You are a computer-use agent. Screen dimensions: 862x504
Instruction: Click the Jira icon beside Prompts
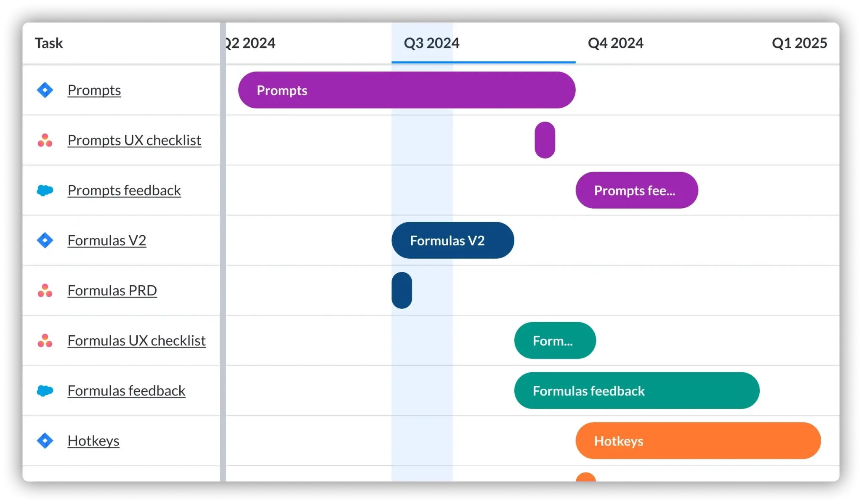pos(45,90)
